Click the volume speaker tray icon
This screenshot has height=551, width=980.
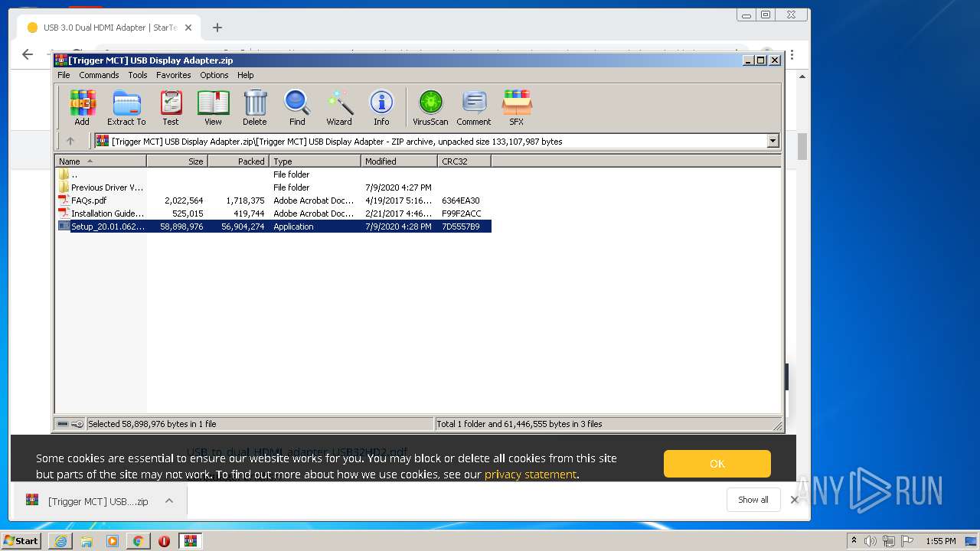(x=871, y=541)
